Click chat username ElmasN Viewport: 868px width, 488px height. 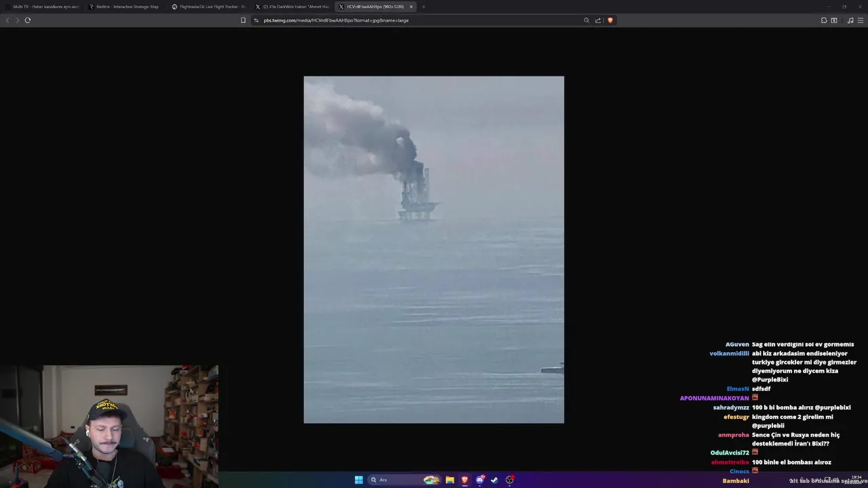738,389
